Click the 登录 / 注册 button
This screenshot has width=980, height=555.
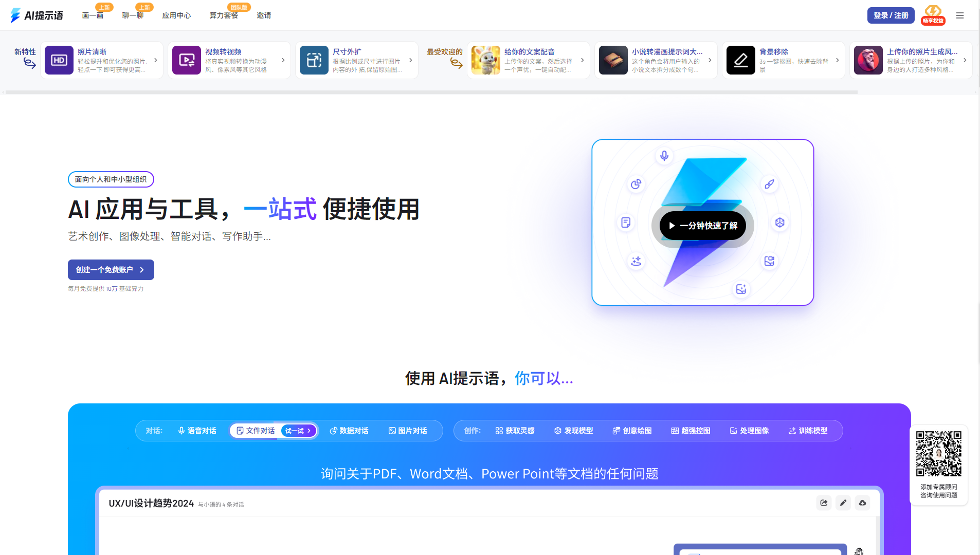click(891, 15)
